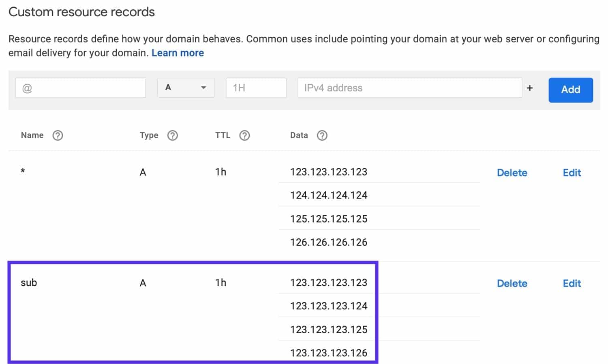608x364 pixels.
Task: Expand the record type dropdown
Action: [186, 88]
